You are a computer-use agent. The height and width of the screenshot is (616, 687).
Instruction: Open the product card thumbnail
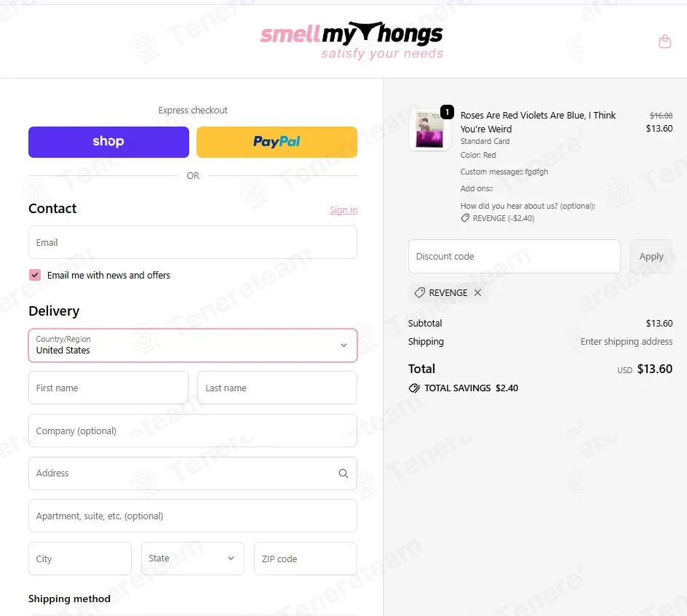(x=429, y=129)
